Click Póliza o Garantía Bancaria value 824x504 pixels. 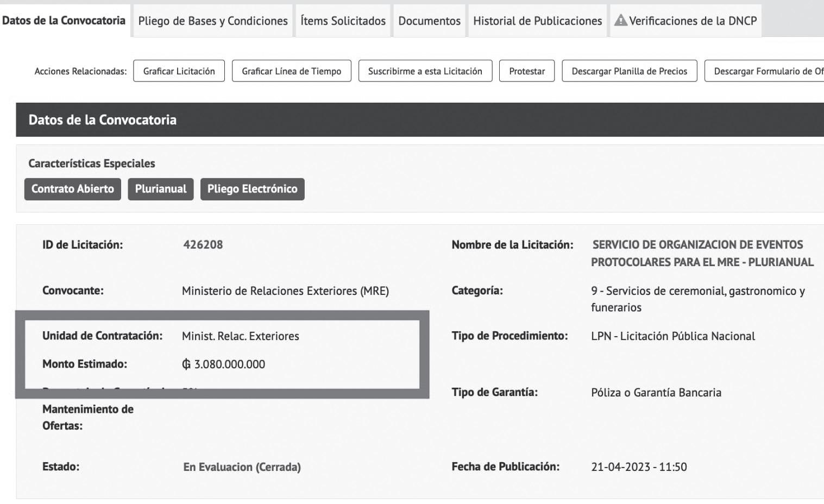[x=656, y=392]
